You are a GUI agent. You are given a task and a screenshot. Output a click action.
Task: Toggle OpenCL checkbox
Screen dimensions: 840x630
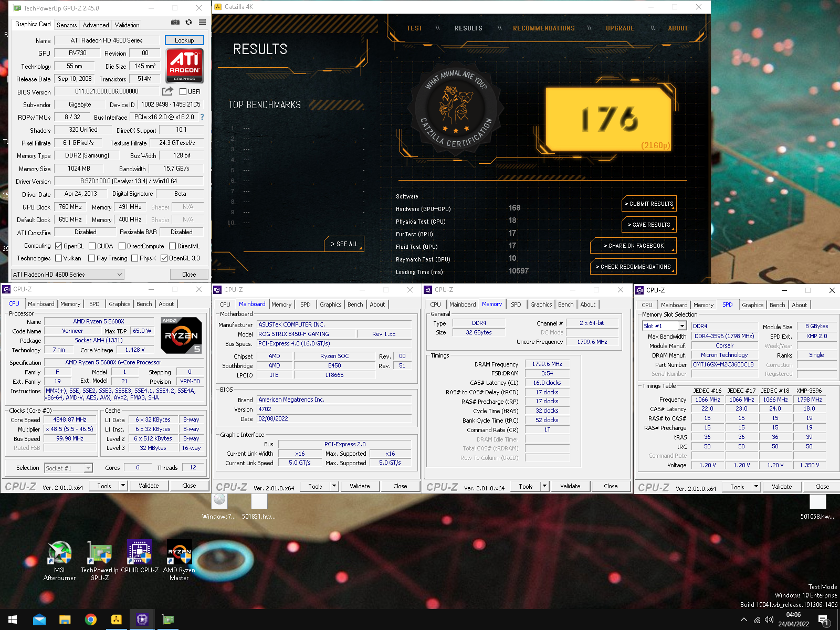(x=59, y=246)
